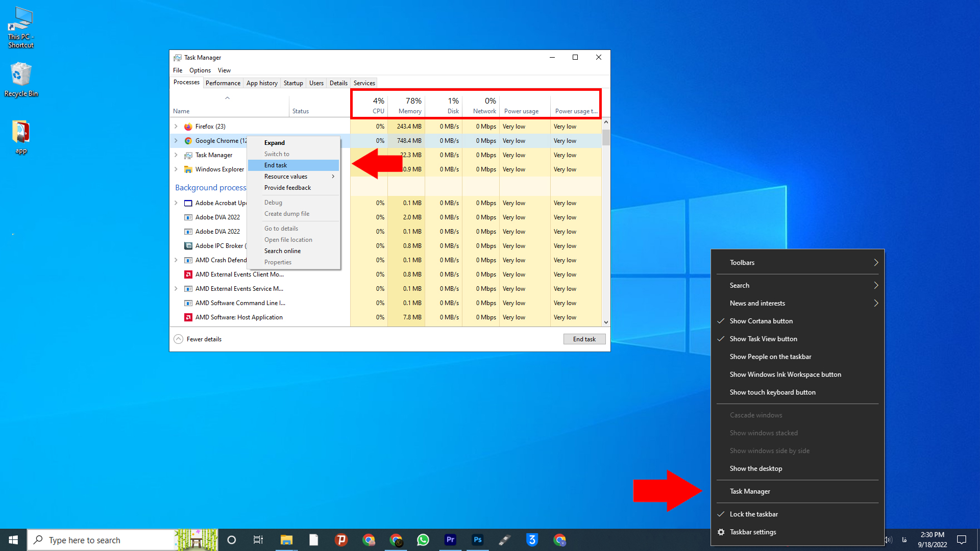Open the File menu in Task Manager
The width and height of the screenshot is (980, 551).
178,70
